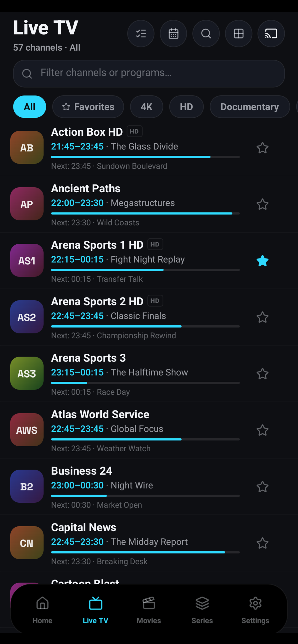Open the Action Box HD channel logo
The image size is (298, 644).
[27, 148]
